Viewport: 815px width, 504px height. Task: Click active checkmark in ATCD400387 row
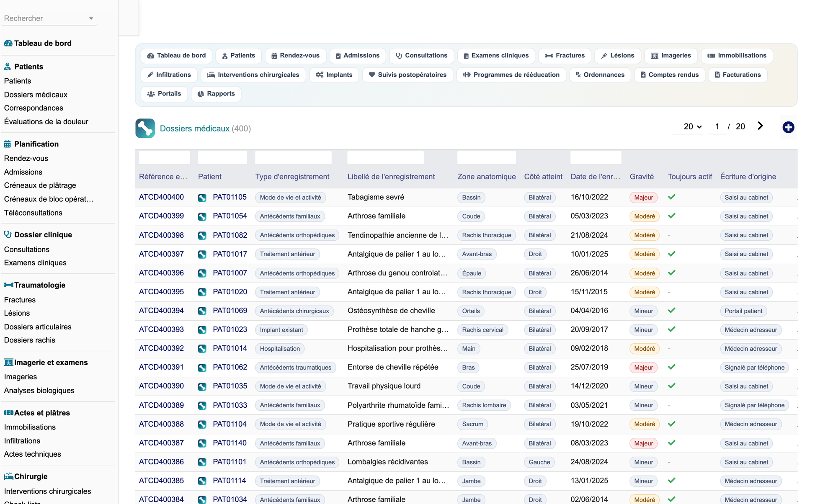[672, 442]
